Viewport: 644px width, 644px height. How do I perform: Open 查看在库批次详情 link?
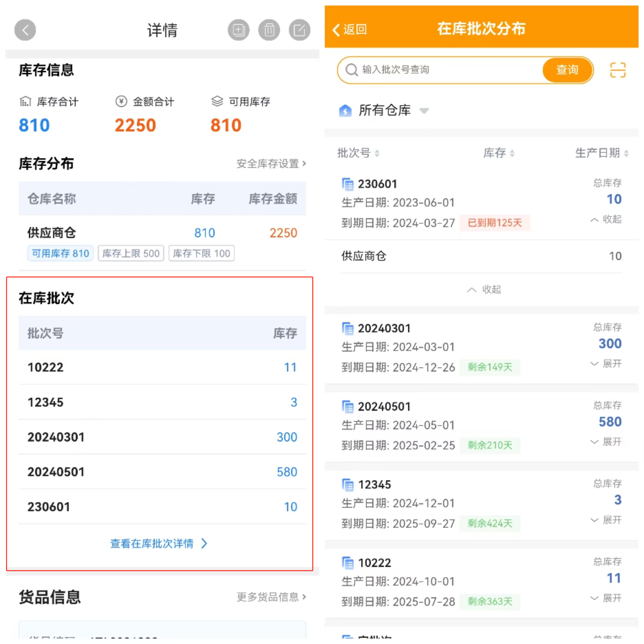click(159, 544)
